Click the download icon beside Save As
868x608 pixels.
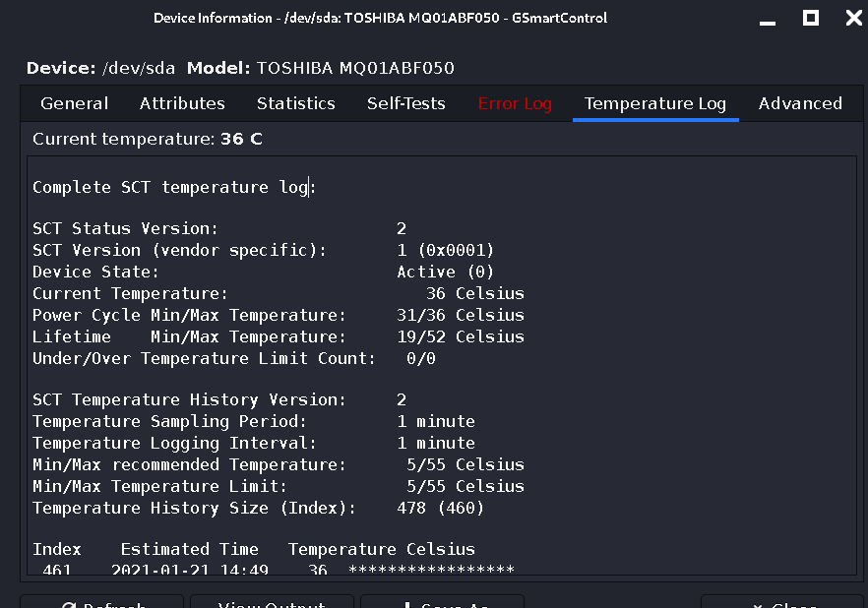pos(407,605)
